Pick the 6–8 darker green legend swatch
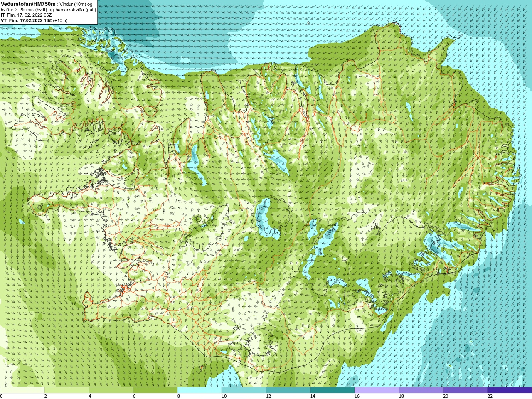532x399 pixels. (x=155, y=390)
